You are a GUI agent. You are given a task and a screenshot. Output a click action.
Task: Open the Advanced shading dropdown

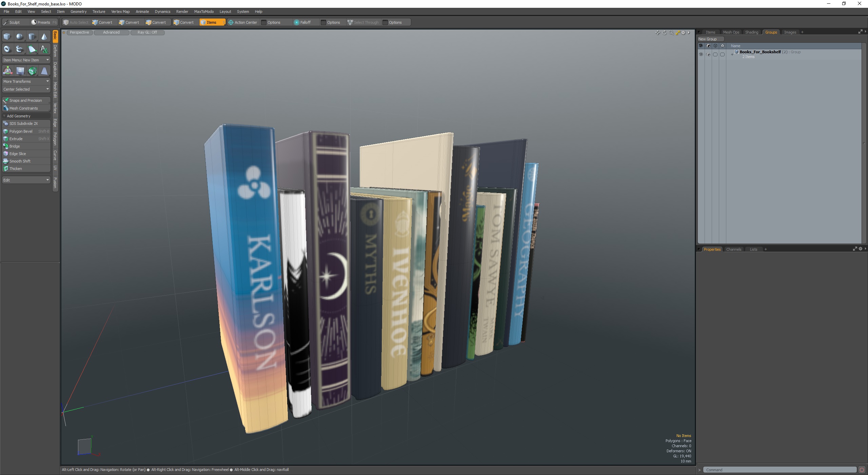tap(111, 33)
